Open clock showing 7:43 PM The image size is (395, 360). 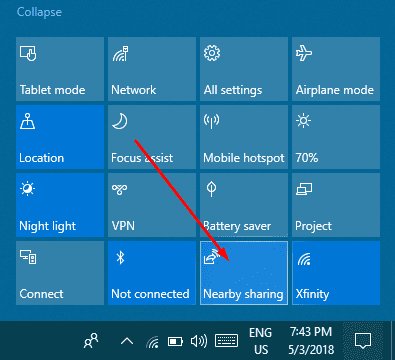(x=311, y=341)
